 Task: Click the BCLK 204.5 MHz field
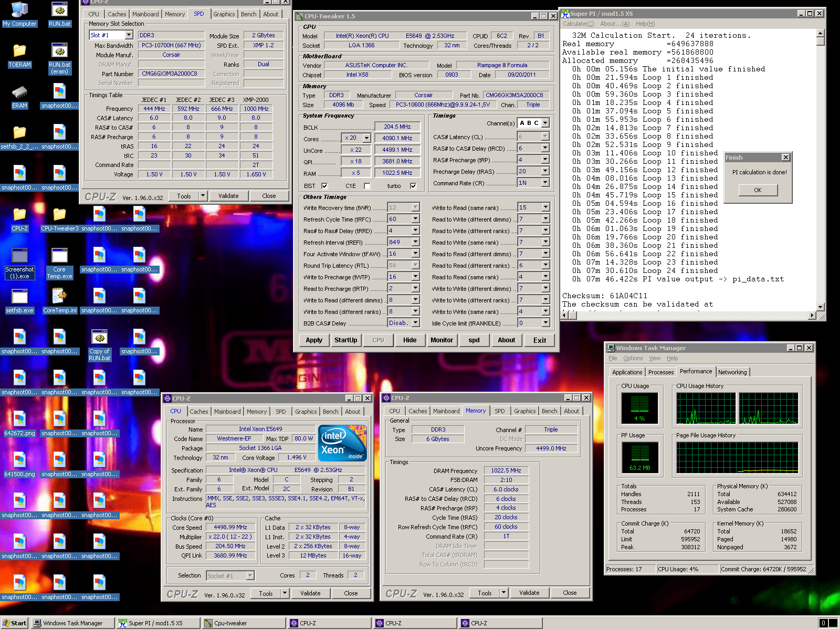click(x=397, y=127)
